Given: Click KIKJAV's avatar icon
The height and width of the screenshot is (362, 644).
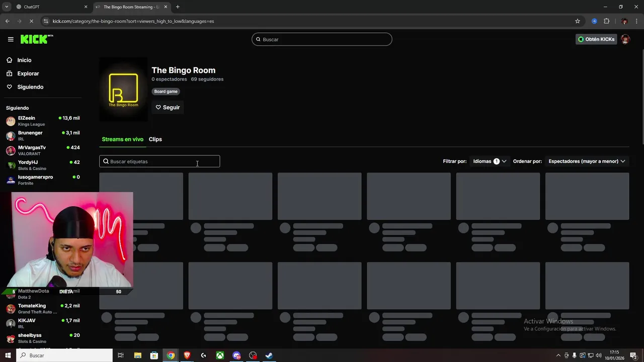Looking at the screenshot, I should (11, 323).
